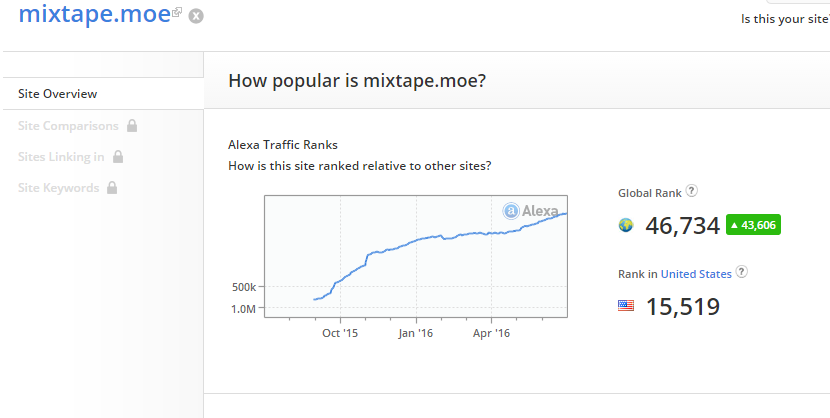Image resolution: width=830 pixels, height=418 pixels.
Task: Click the US flag icon next to 15,519
Action: pyautogui.click(x=626, y=305)
